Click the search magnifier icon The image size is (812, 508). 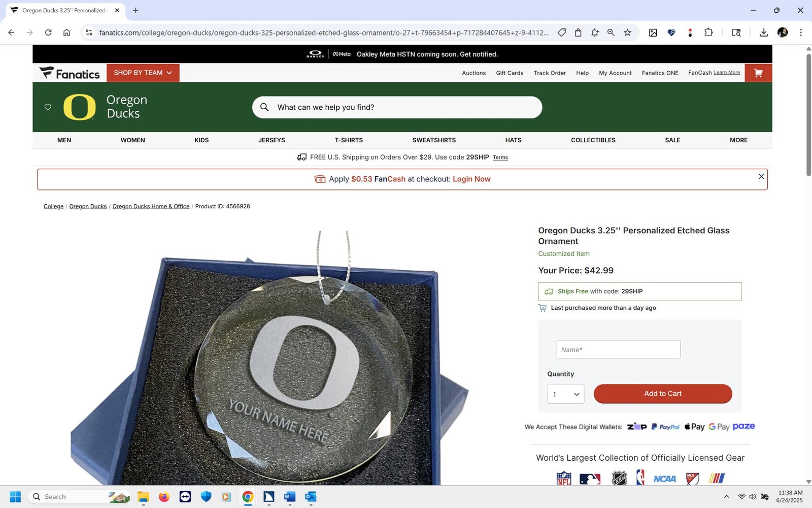(x=264, y=107)
